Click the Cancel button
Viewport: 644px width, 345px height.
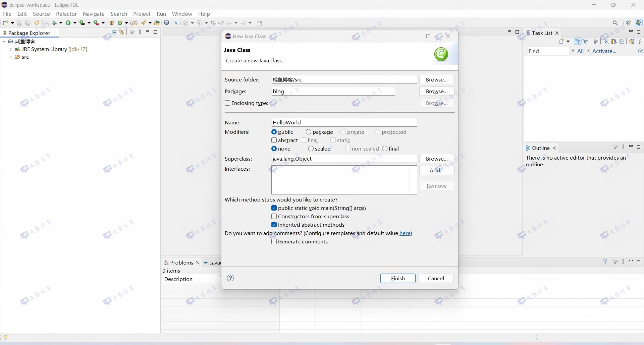click(436, 278)
